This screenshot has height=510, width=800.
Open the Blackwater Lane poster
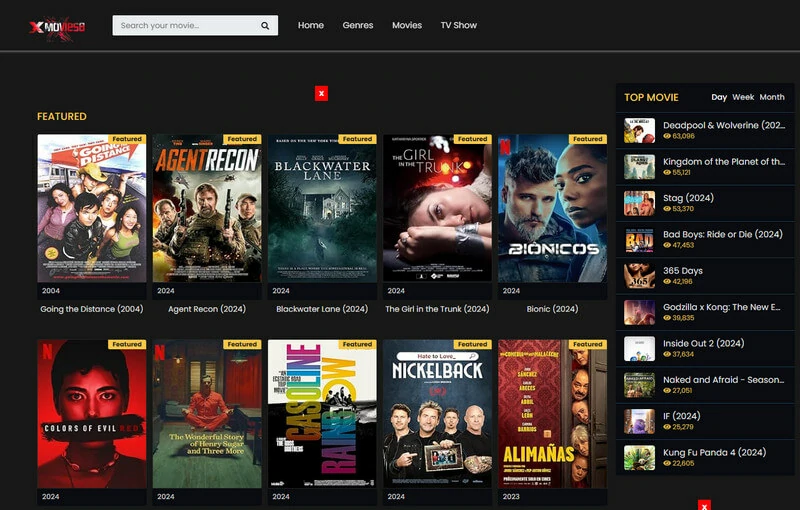tap(322, 208)
